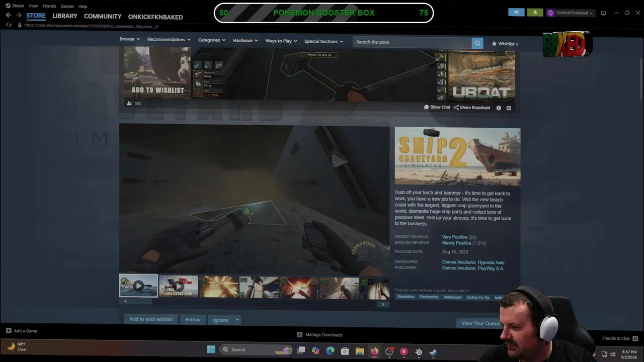Viewport: 644px width, 362px height.
Task: Open the OnKickFknbaked account dropdown
Action: pos(570,13)
